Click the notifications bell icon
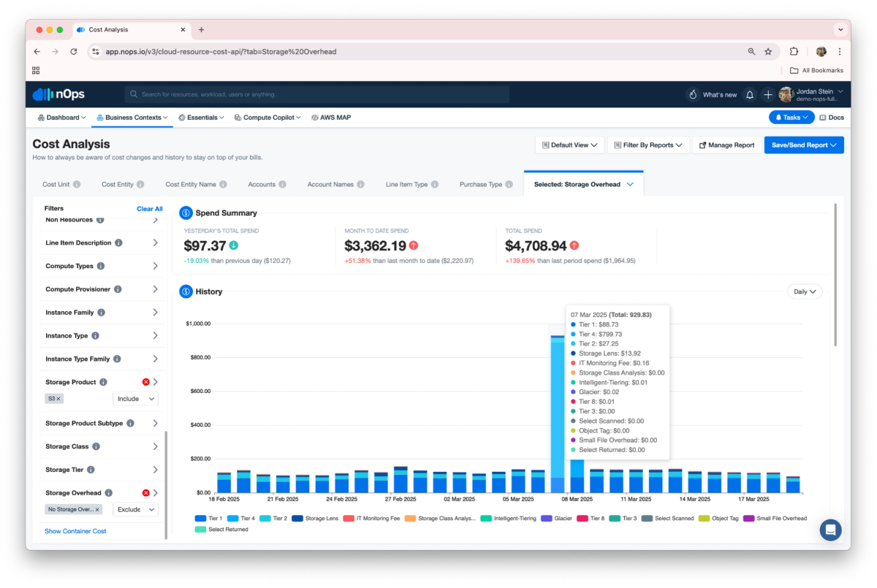Screen dimensions: 877x588 (749, 95)
